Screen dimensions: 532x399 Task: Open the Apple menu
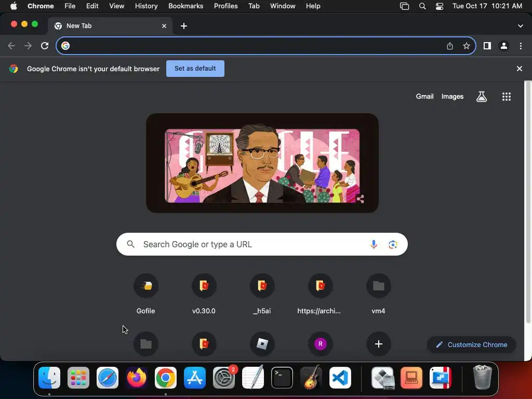(14, 6)
